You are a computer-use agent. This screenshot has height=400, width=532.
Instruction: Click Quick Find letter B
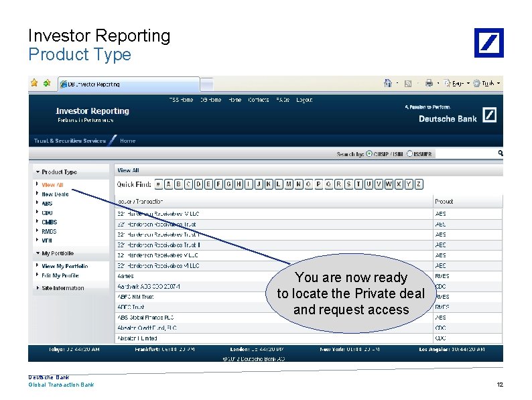[178, 184]
